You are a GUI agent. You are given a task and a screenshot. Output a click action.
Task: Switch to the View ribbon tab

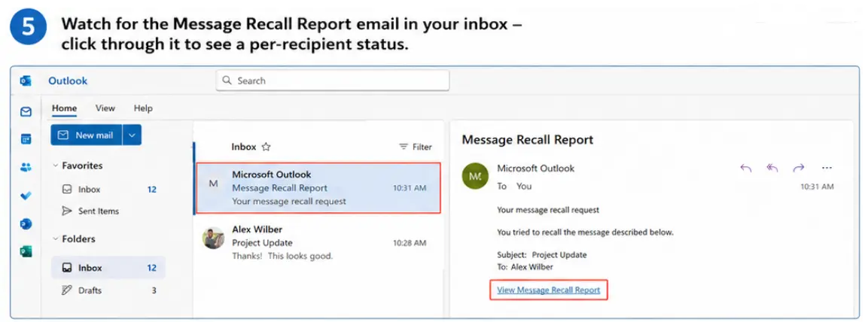click(105, 108)
